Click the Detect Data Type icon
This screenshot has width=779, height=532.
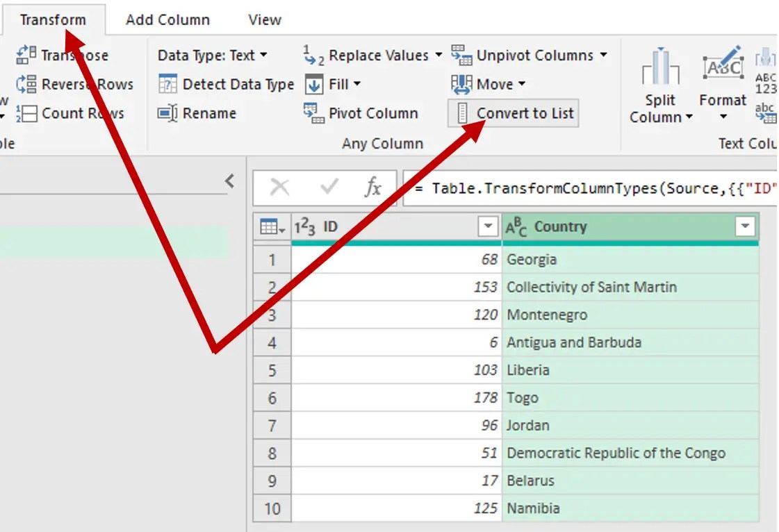tap(167, 85)
